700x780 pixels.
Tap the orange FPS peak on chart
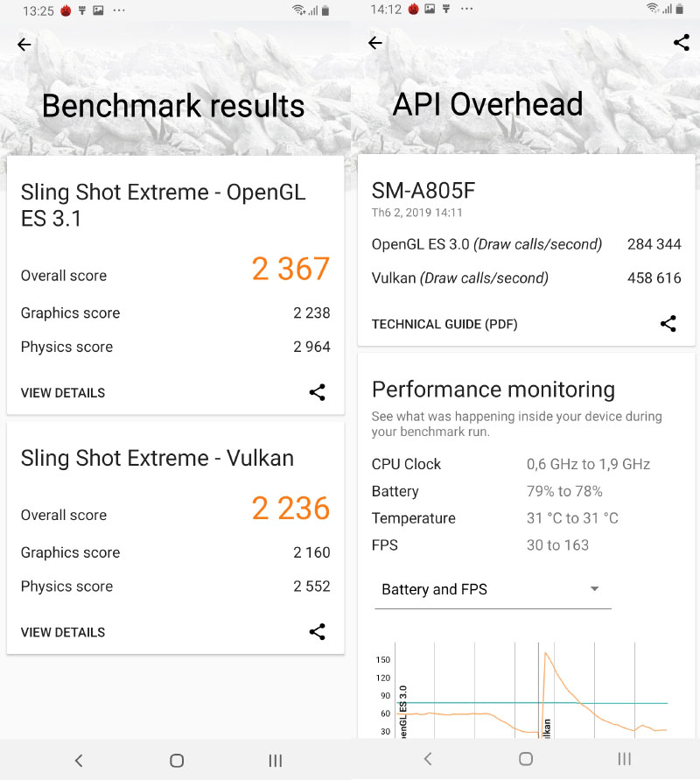point(547,654)
